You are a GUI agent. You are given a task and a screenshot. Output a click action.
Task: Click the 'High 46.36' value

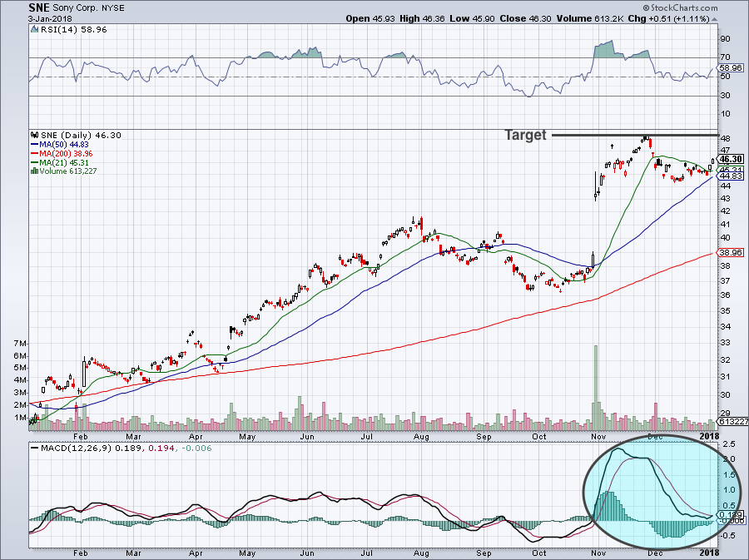point(422,18)
